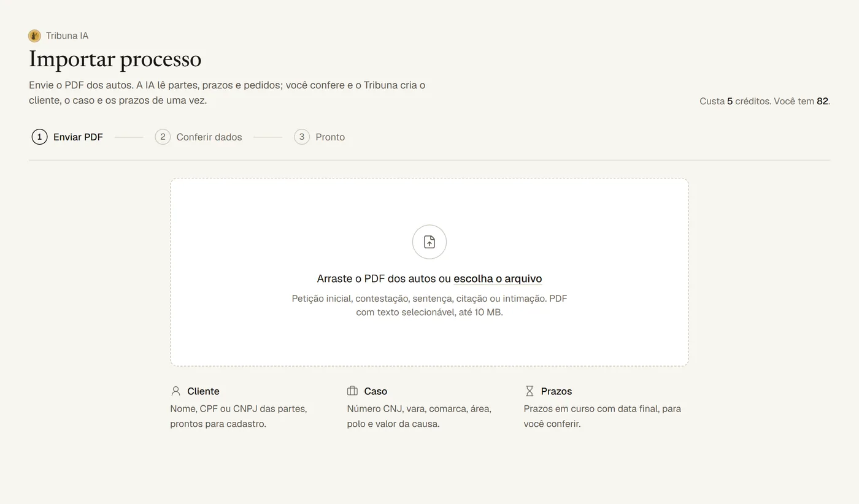Select step 1 Enviar PDF
859x504 pixels.
(x=67, y=137)
